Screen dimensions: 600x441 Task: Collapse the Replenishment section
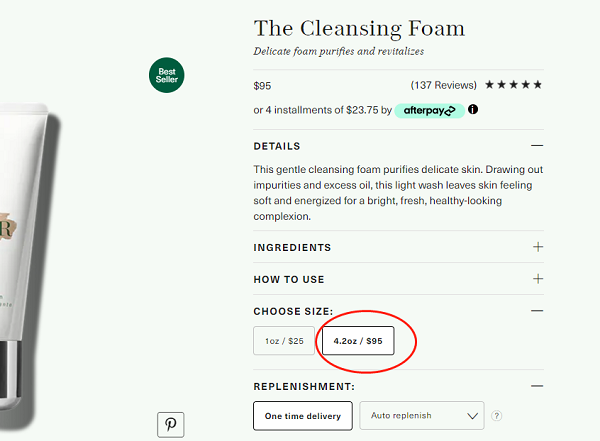pyautogui.click(x=537, y=386)
